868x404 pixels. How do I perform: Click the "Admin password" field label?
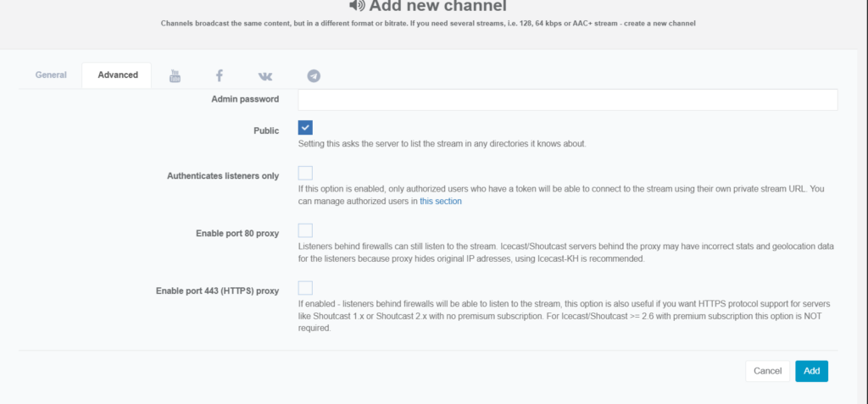(x=244, y=99)
